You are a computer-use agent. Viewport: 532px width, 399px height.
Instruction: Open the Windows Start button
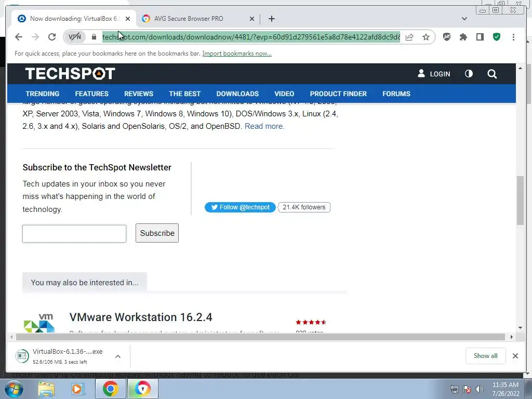(14, 389)
